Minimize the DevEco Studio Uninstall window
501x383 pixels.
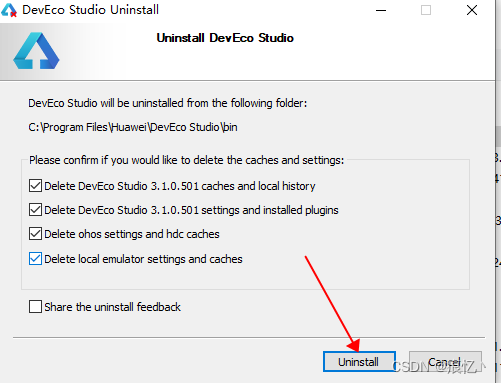click(x=381, y=10)
